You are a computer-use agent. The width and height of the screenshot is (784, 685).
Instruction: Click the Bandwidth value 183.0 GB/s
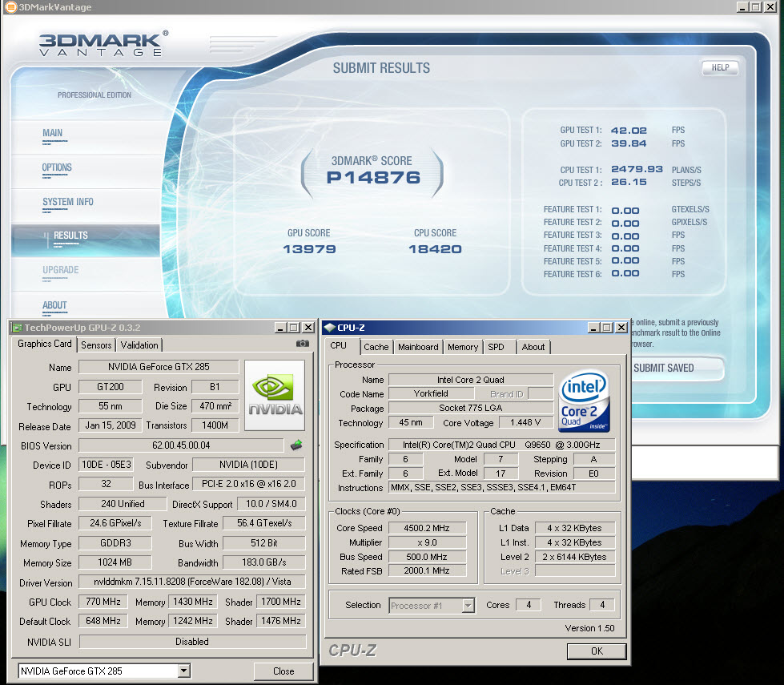point(264,562)
